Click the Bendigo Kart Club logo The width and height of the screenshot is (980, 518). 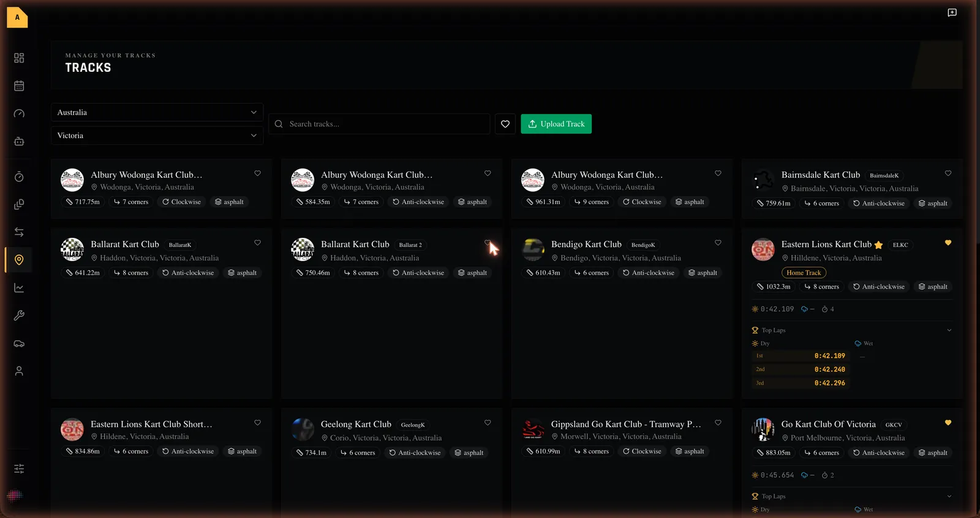(533, 249)
